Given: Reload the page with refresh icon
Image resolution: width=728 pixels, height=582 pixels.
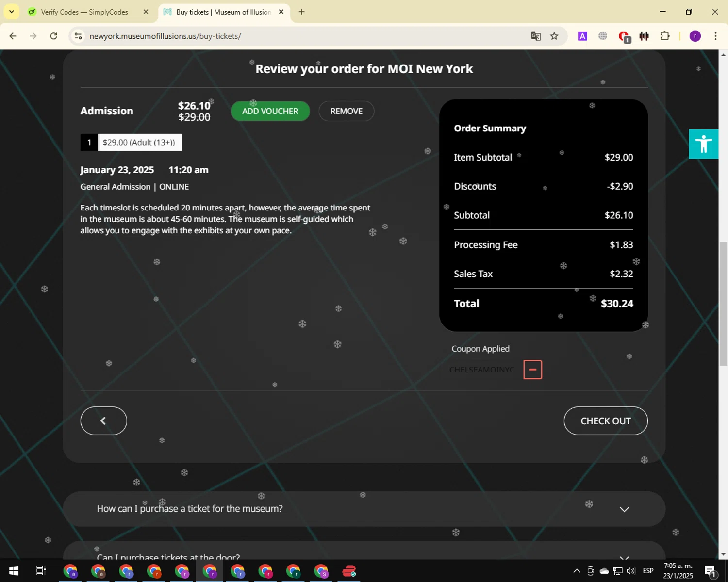Looking at the screenshot, I should [x=54, y=36].
